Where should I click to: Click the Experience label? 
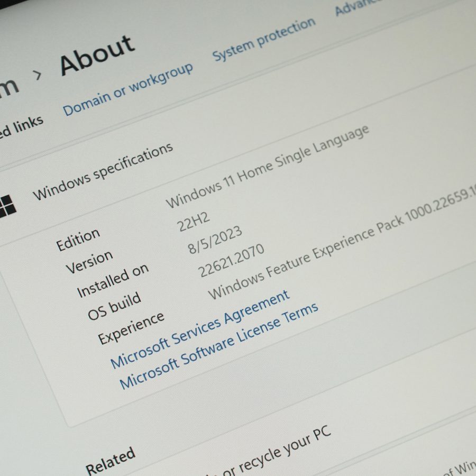[131, 328]
